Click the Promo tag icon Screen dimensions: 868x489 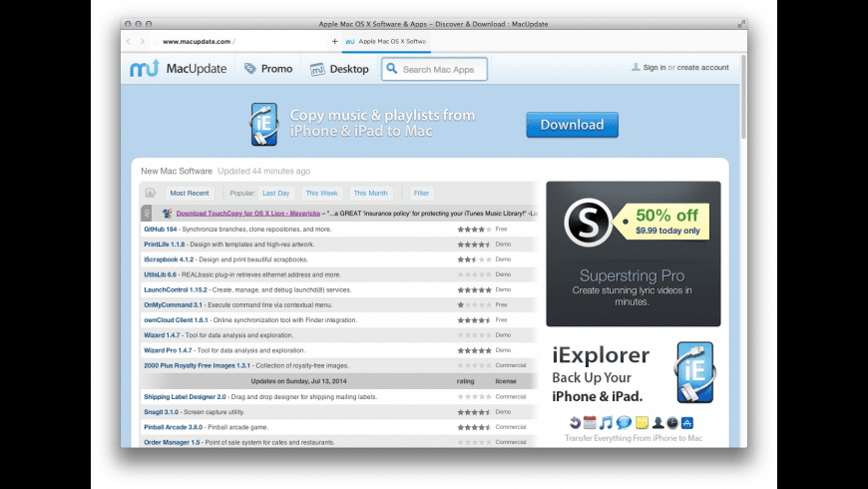pos(250,68)
